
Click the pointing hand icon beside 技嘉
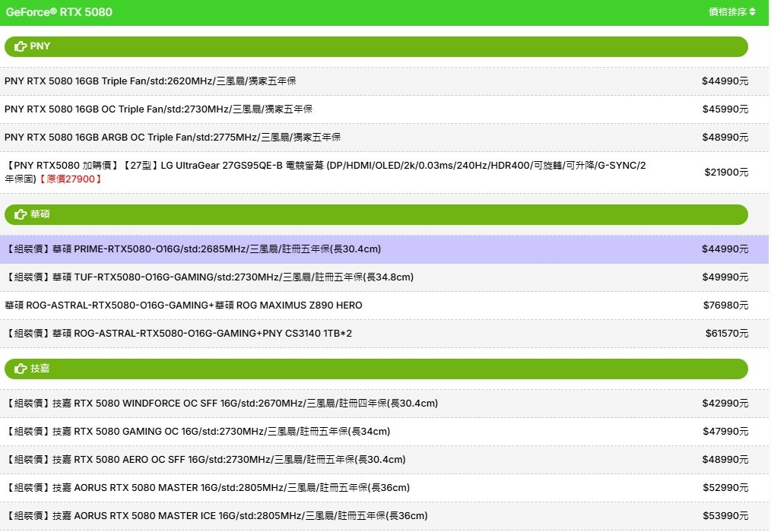point(21,369)
